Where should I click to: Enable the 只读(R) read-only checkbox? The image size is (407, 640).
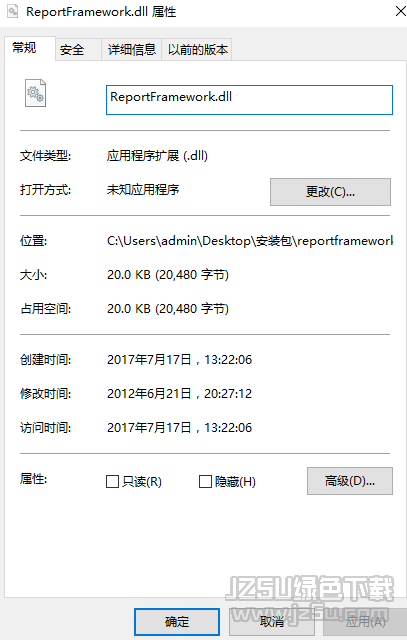click(112, 482)
